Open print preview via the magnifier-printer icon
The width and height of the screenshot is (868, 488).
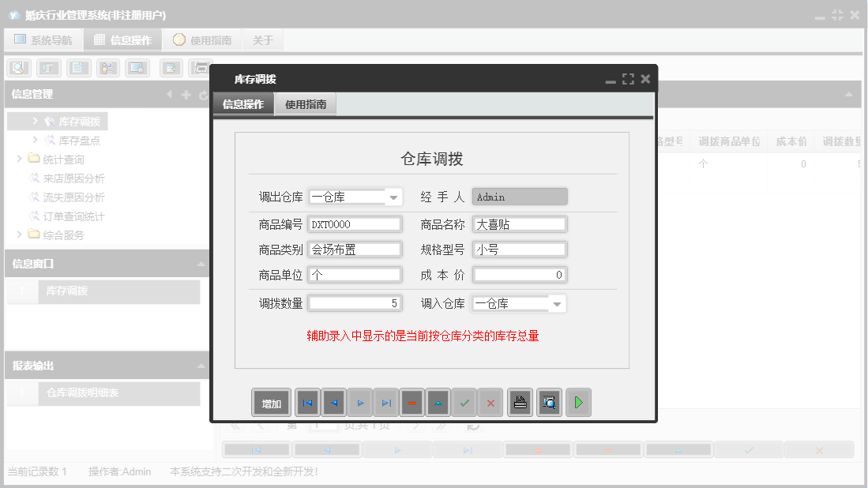coord(549,402)
